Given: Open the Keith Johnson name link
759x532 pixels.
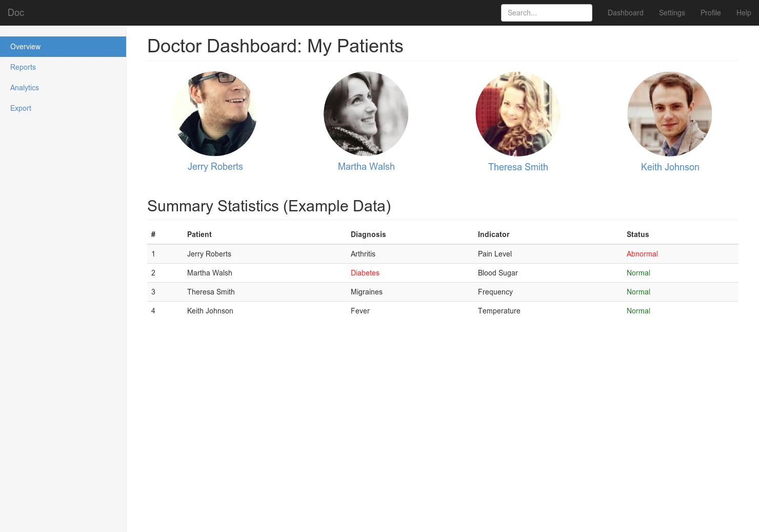Looking at the screenshot, I should click(670, 167).
